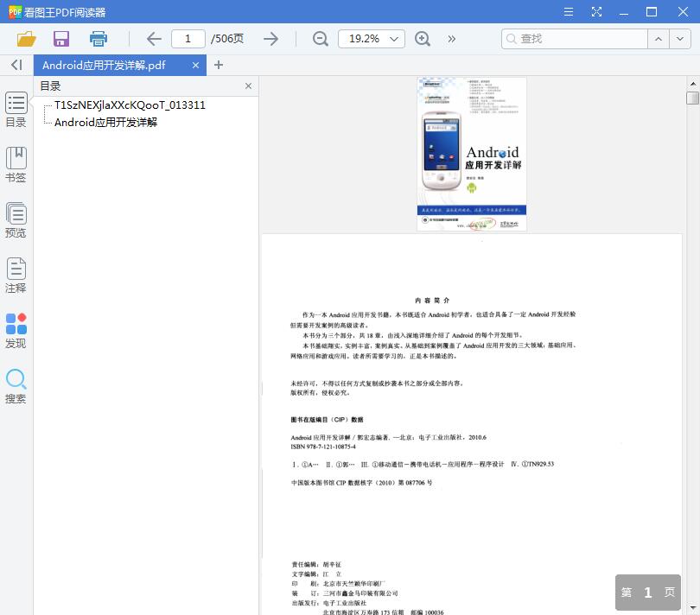Open the 目录 (table of contents) panel
Image resolution: width=700 pixels, height=615 pixels.
click(x=16, y=110)
